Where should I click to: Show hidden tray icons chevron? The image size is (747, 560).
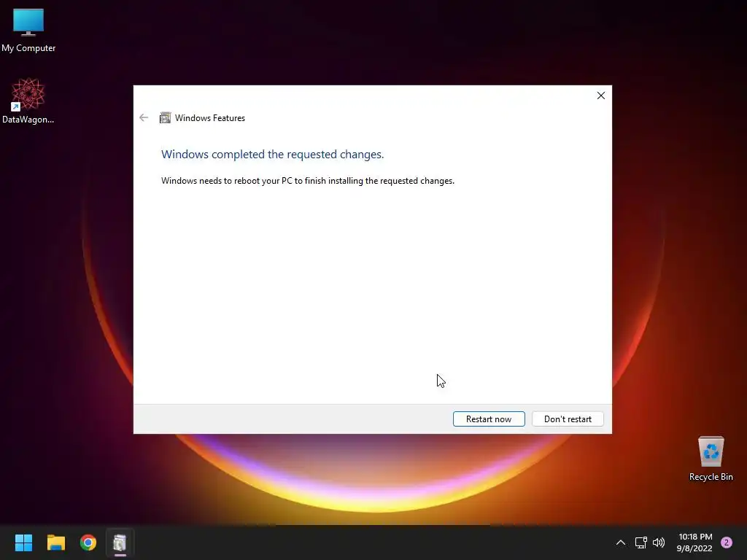[x=620, y=542]
